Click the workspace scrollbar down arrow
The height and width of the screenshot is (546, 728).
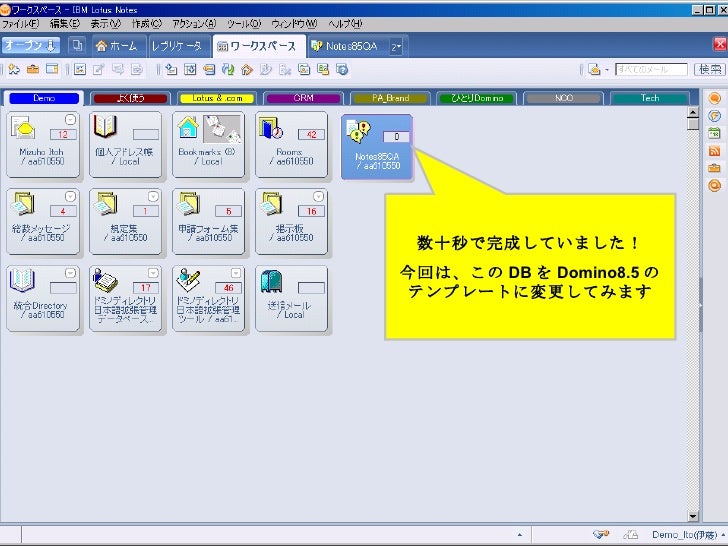tap(693, 516)
